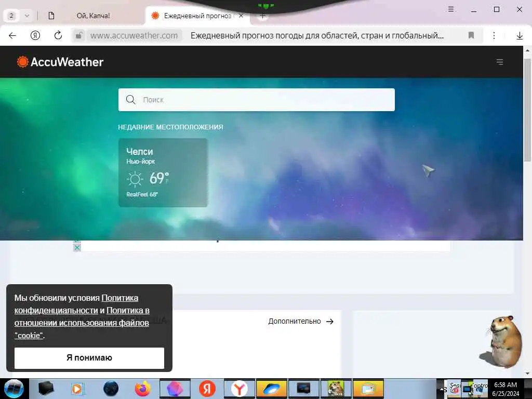Accept with the "Я понимаю" button
Image resolution: width=532 pixels, height=399 pixels.
point(89,358)
